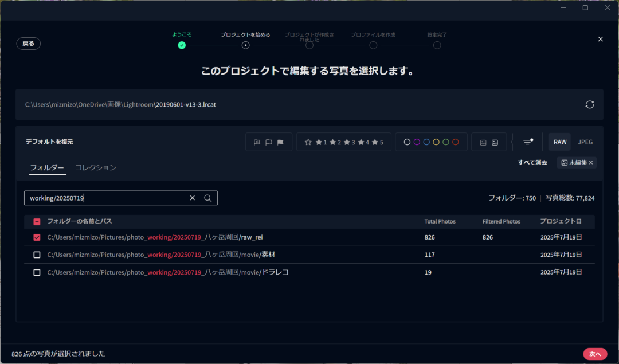
Task: Toggle the JPEG file type filter
Action: (x=585, y=142)
